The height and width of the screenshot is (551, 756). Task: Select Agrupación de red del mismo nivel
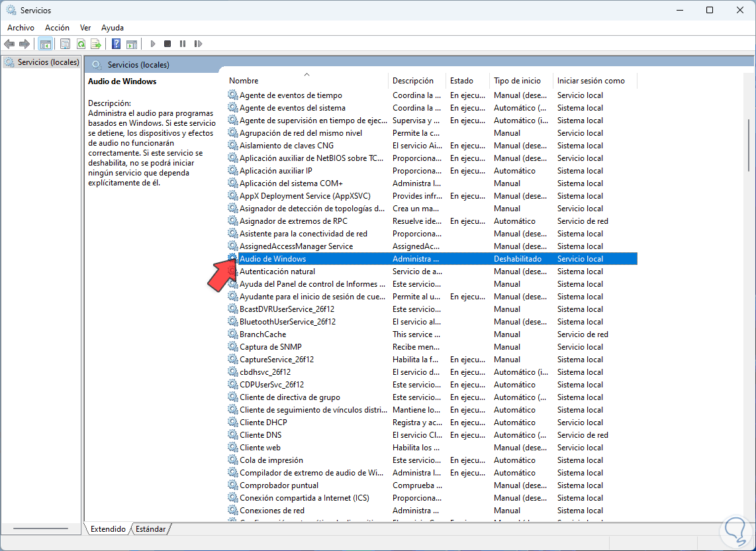(x=432, y=132)
